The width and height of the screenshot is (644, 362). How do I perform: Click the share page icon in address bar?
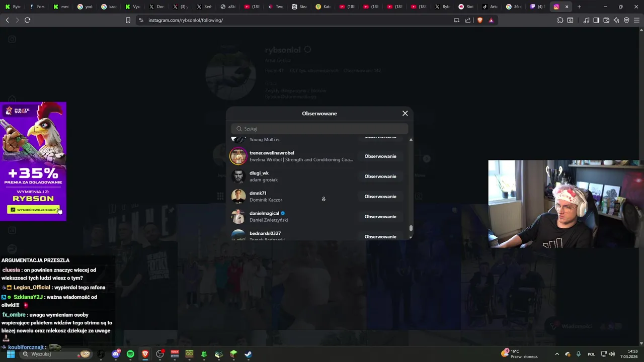[468, 20]
